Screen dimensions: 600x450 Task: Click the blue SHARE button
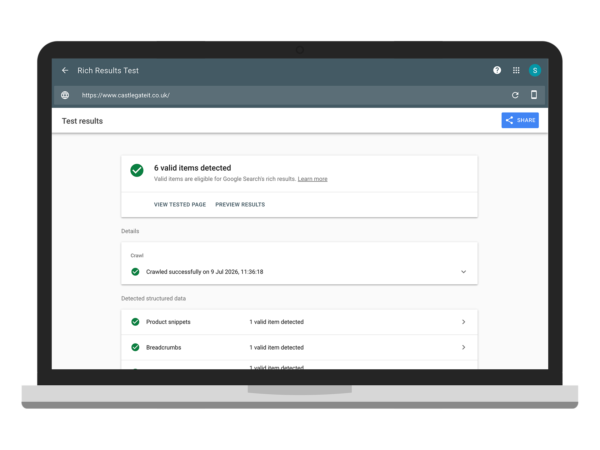coord(520,120)
